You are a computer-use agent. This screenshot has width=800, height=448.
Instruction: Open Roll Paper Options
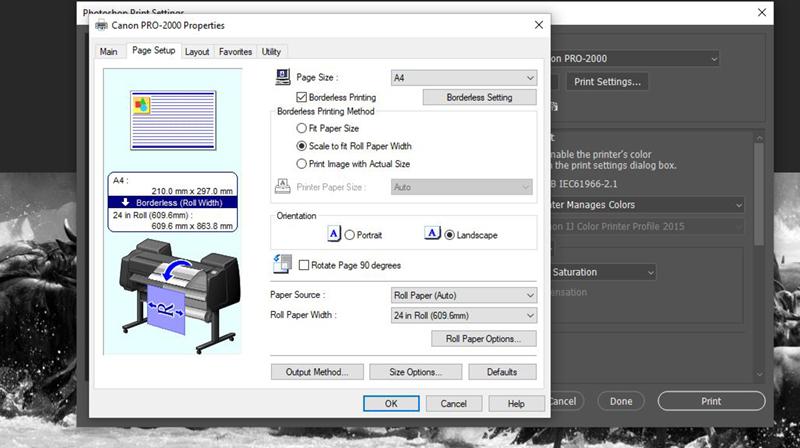coord(484,339)
